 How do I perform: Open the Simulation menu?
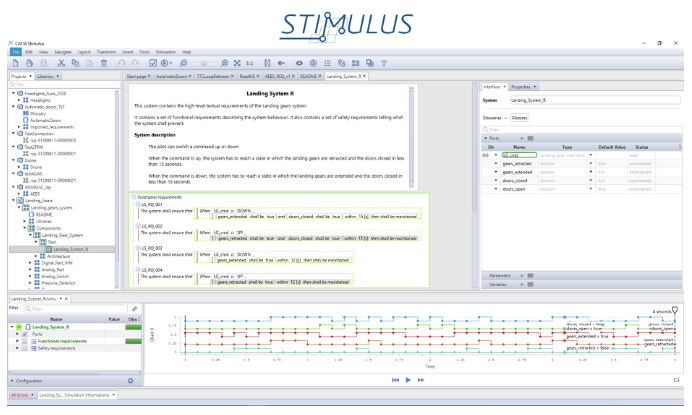[165, 52]
